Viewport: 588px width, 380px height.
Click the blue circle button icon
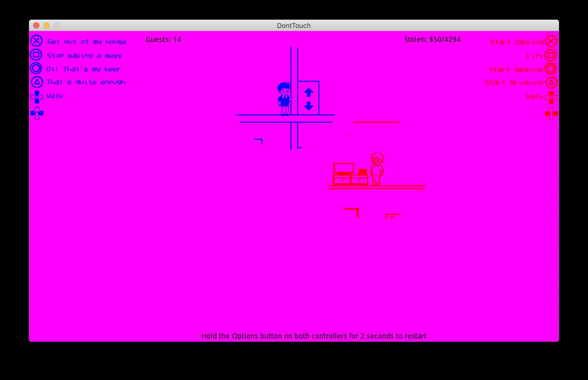point(36,68)
